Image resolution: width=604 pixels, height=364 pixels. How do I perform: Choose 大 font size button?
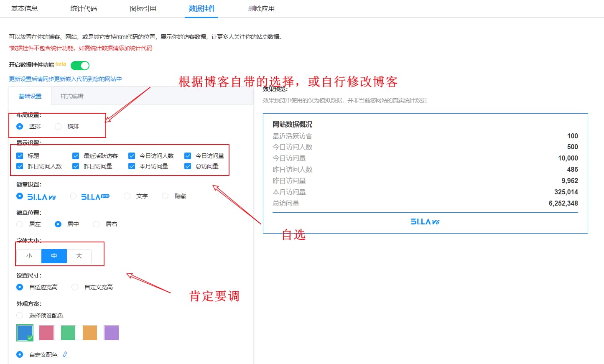(x=79, y=256)
